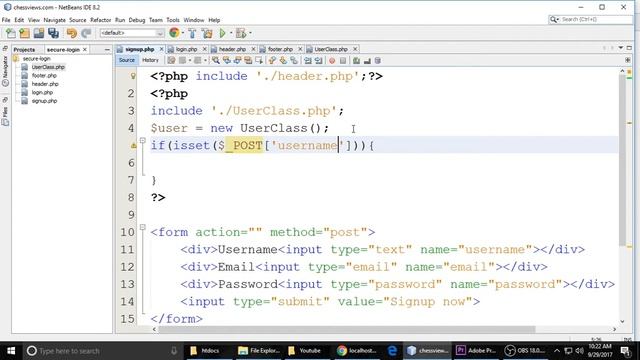This screenshot has width=640, height=360.
Task: Open the Tools menu
Action: coord(173,20)
